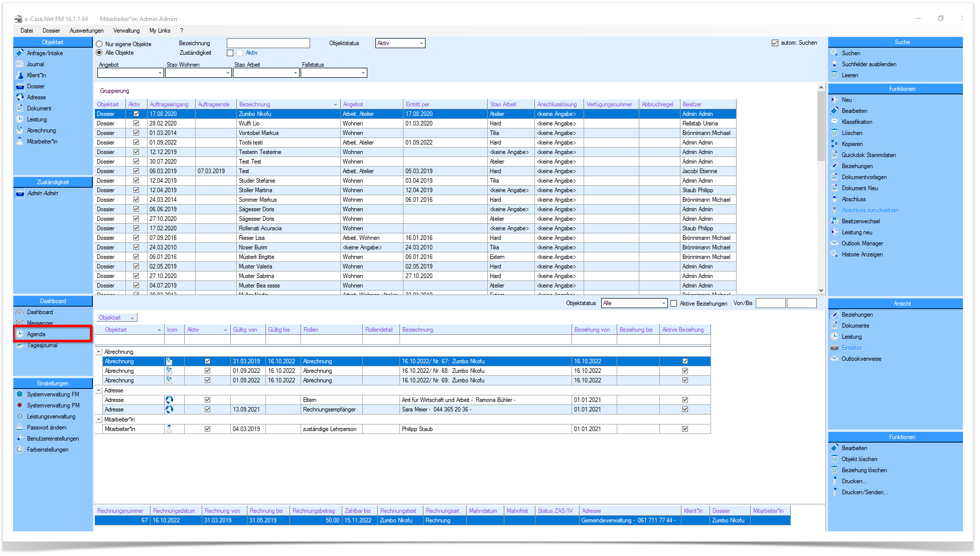The width and height of the screenshot is (980, 556).
Task: Open the Abrechnung sidebar icon
Action: point(20,130)
